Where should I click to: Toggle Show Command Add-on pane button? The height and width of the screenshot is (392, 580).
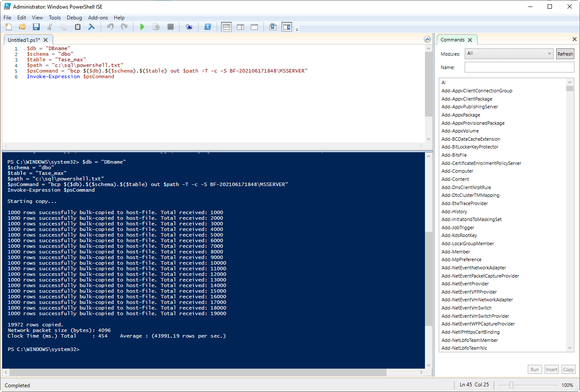(287, 27)
